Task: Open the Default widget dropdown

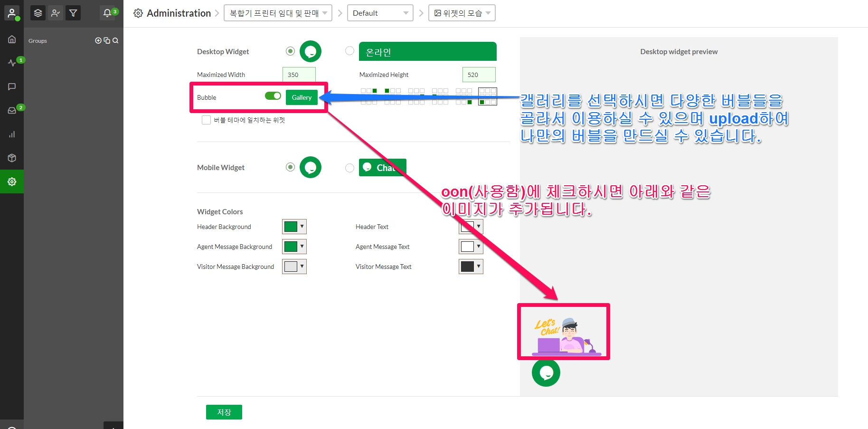Action: (x=380, y=13)
